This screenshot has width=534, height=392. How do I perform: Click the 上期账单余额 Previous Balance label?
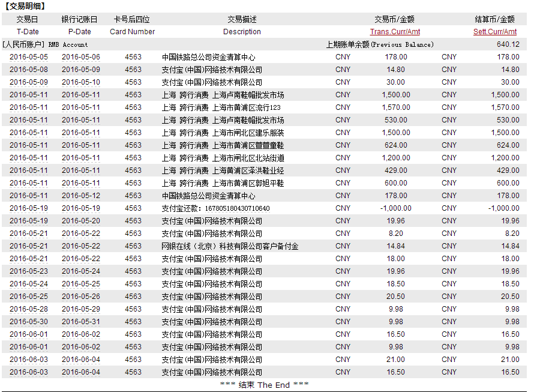point(380,44)
